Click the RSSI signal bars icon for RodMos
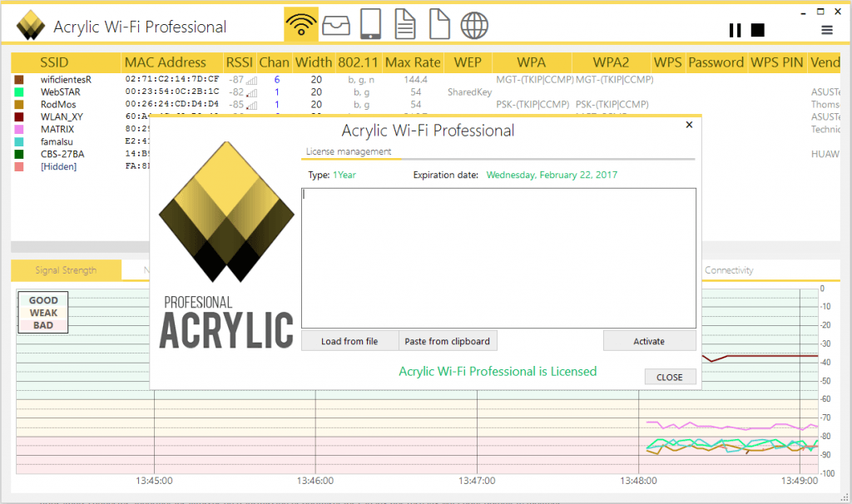The image size is (852, 504). (251, 106)
